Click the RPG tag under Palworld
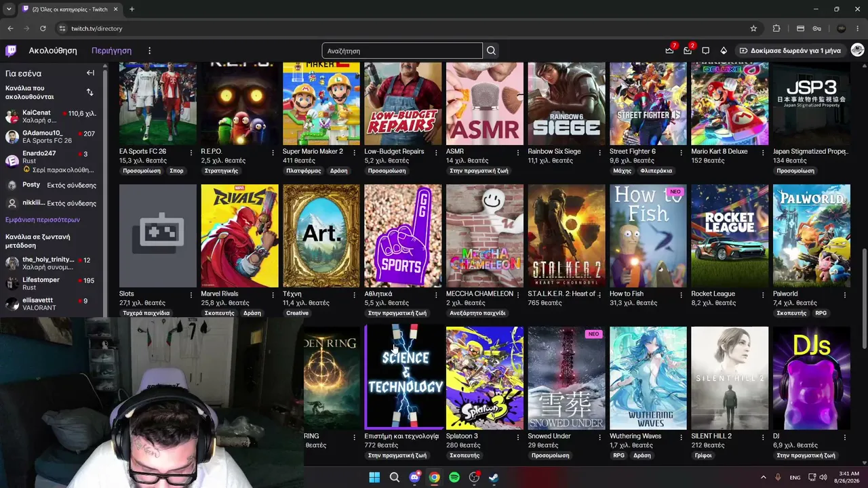 tap(821, 313)
